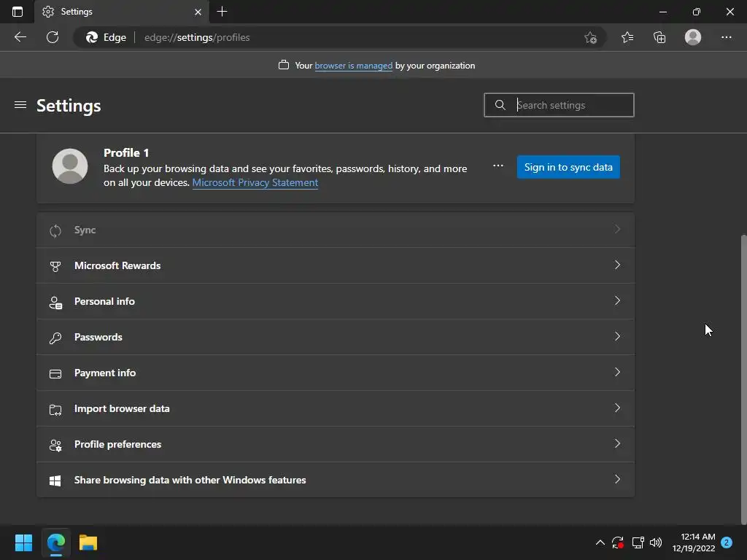The width and height of the screenshot is (747, 560).
Task: Click the Personal info person icon
Action: pos(55,303)
